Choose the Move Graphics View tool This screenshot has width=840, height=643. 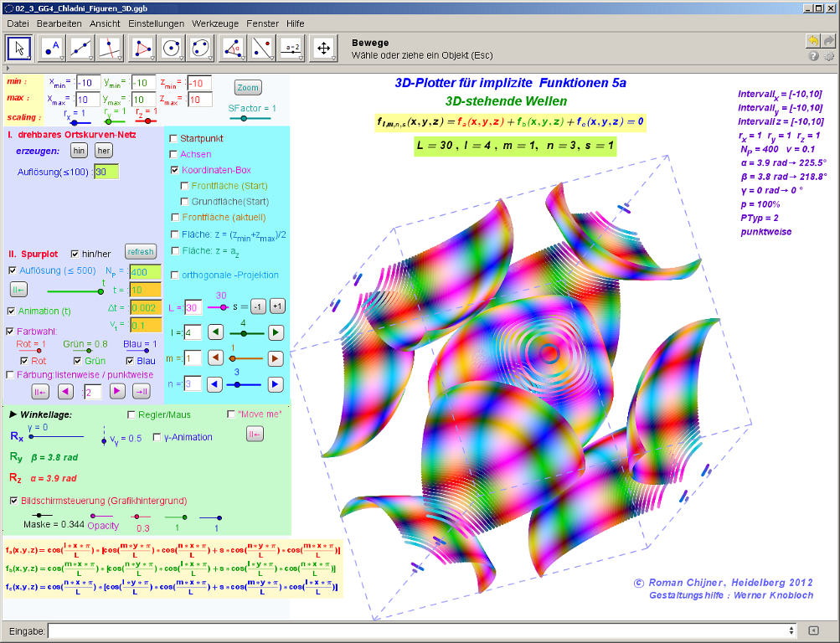[x=322, y=48]
